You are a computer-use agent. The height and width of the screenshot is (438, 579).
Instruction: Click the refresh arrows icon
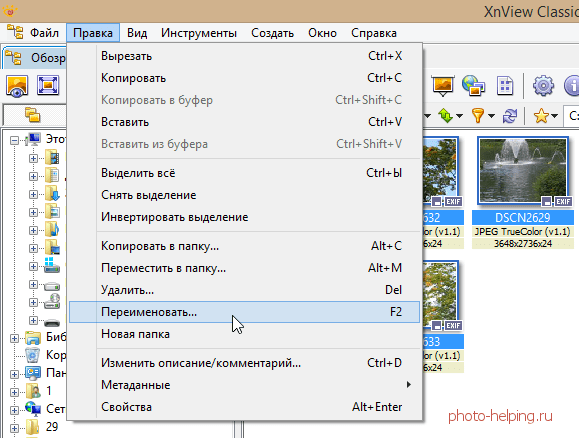pos(510,116)
